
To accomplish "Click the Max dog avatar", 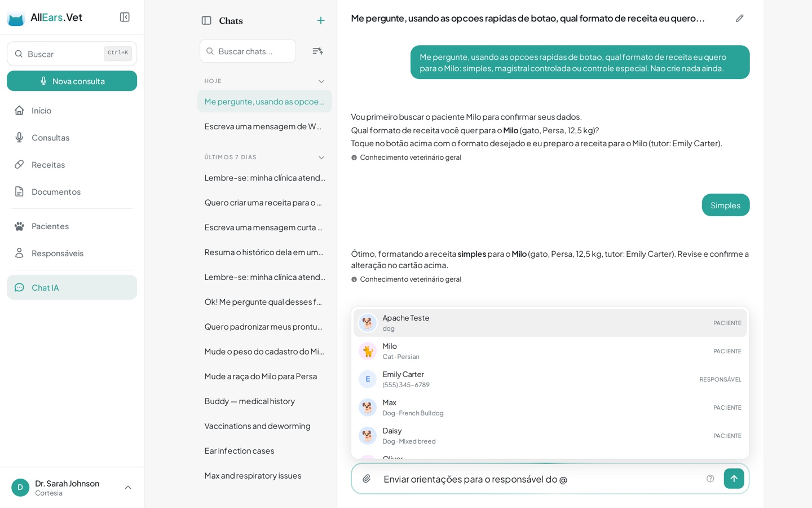I will (368, 408).
